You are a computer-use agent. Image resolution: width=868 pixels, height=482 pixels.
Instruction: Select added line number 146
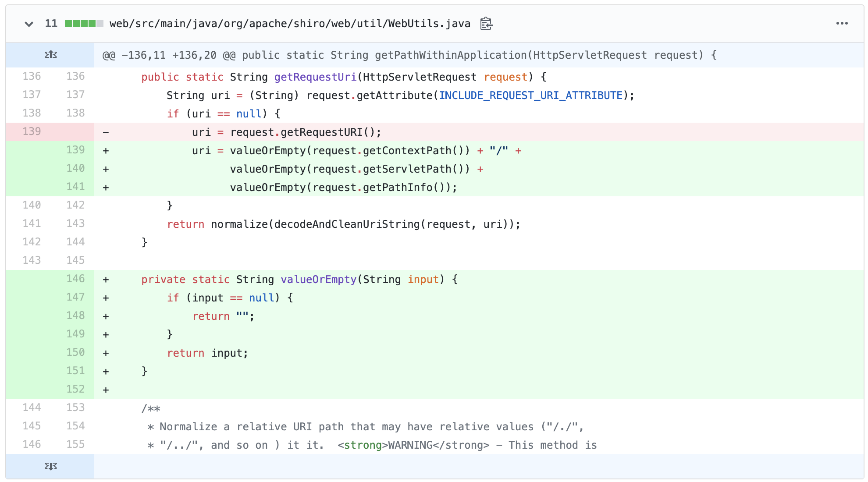click(75, 279)
